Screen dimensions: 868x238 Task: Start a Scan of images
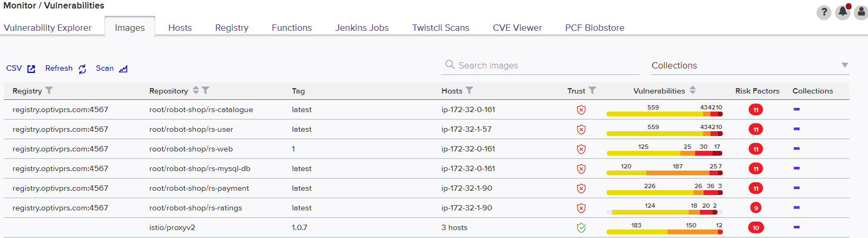click(x=111, y=69)
